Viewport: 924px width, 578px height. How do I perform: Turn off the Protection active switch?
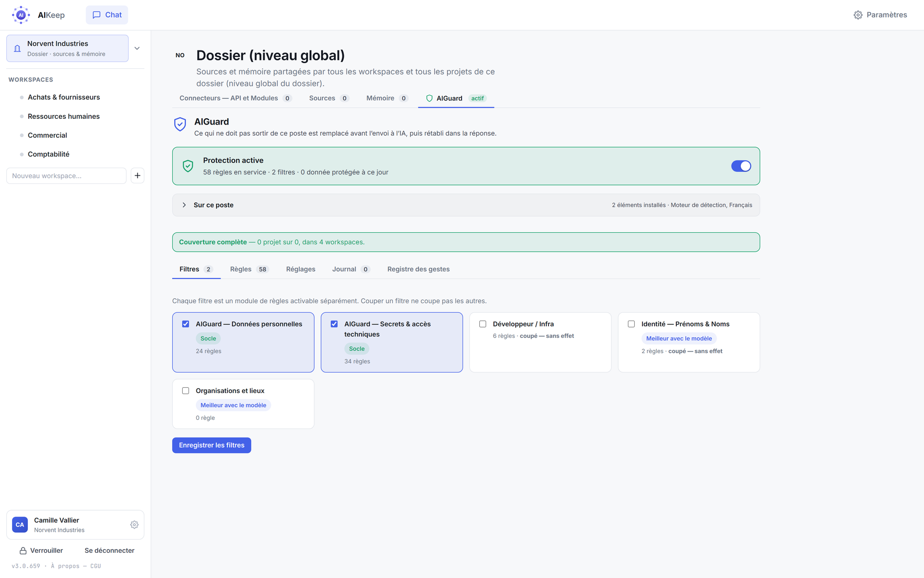[x=741, y=166]
